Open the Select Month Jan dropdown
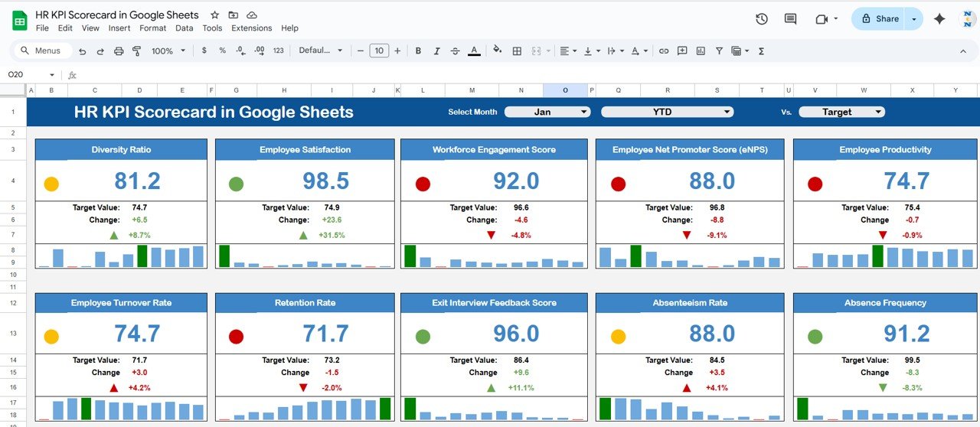Screen dimensions: 980x427 tap(547, 112)
